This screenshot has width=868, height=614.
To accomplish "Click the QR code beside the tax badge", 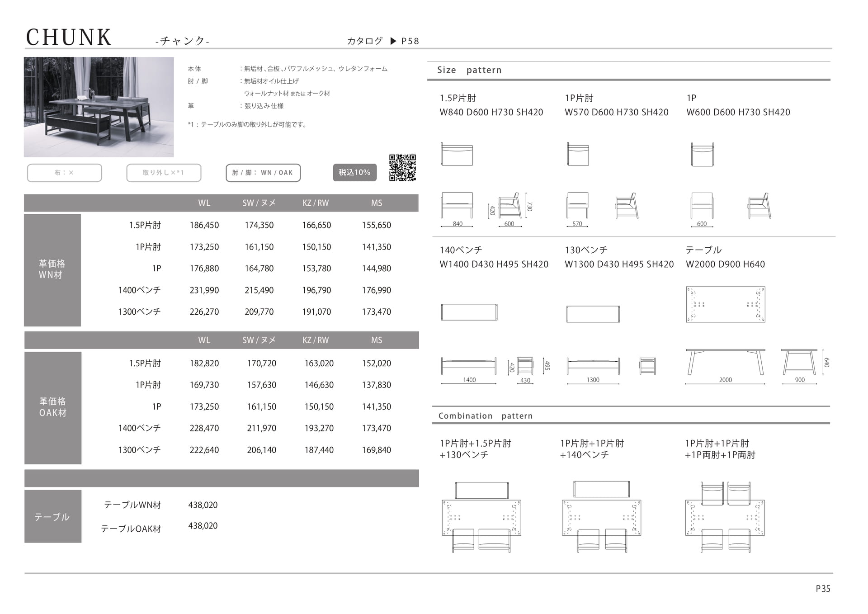I will [x=402, y=168].
